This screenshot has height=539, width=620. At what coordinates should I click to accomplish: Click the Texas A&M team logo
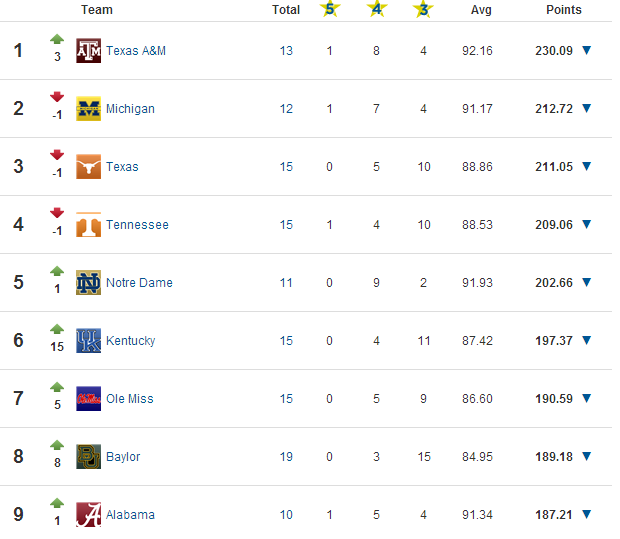(88, 51)
